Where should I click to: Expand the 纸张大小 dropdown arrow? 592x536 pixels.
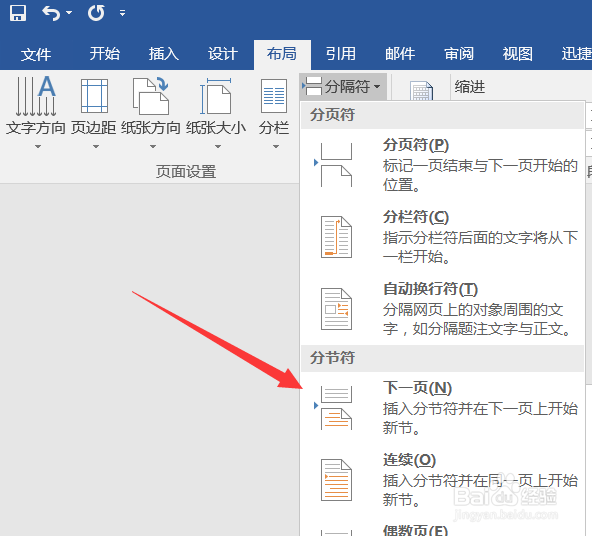(218, 146)
